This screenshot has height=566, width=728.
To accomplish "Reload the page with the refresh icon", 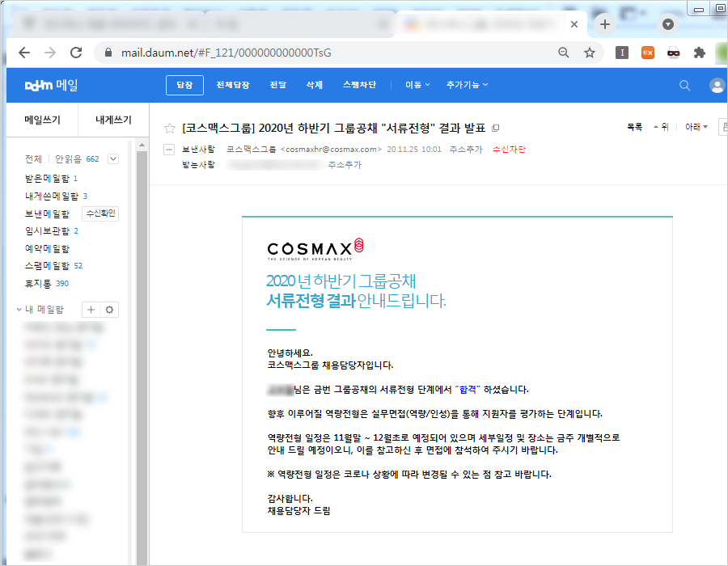I will [76, 53].
